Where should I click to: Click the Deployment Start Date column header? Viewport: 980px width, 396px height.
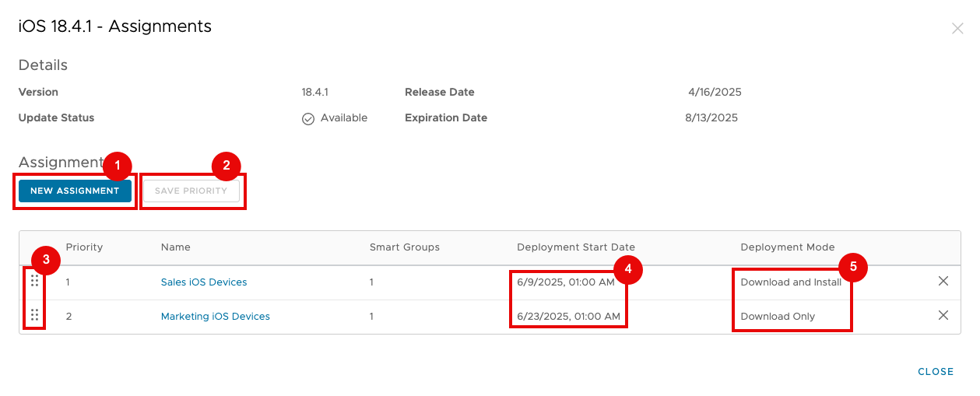[575, 247]
